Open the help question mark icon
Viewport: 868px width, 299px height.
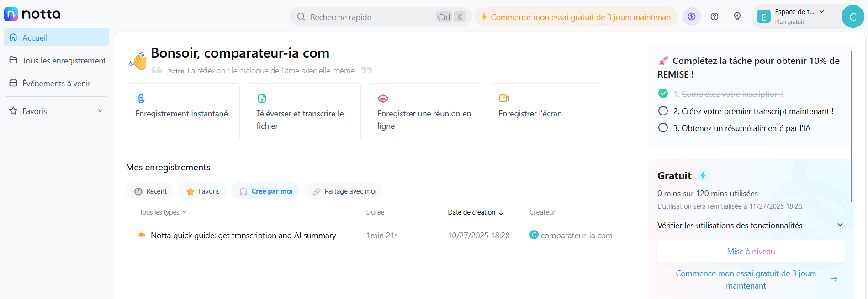pyautogui.click(x=715, y=17)
